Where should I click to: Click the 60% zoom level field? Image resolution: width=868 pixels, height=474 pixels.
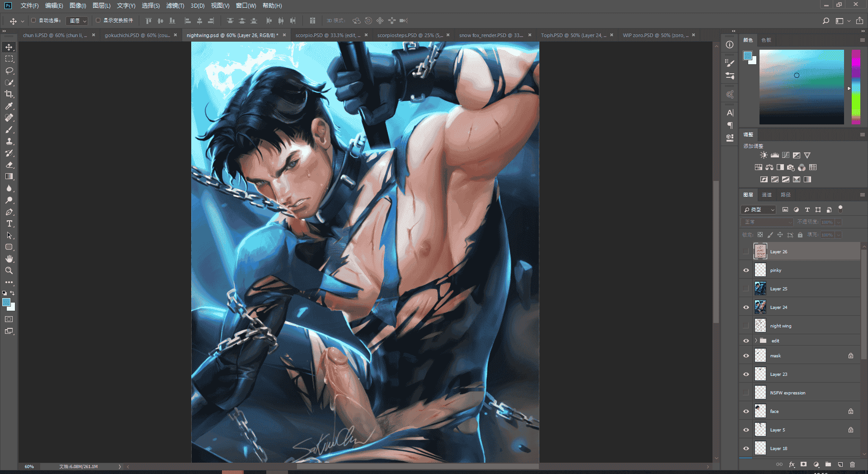click(29, 466)
